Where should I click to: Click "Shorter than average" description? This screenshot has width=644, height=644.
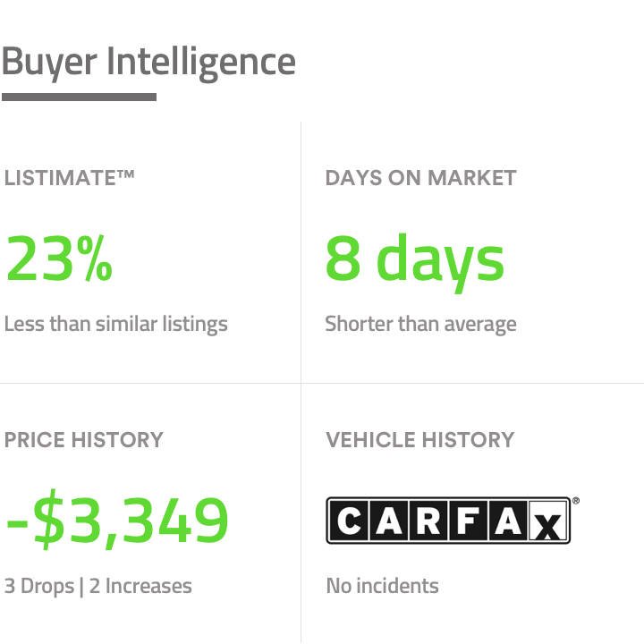(x=420, y=323)
